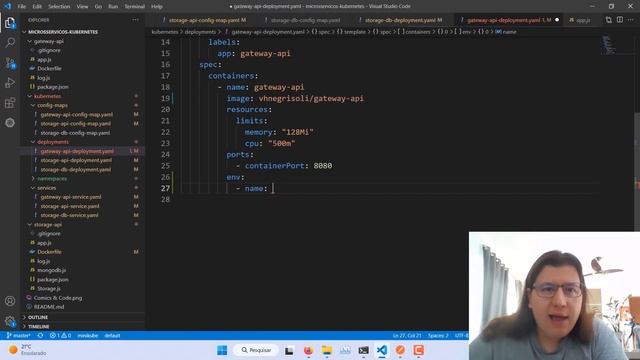The width and height of the screenshot is (640, 360).
Task: Open the Search view icon
Action: click(10, 42)
